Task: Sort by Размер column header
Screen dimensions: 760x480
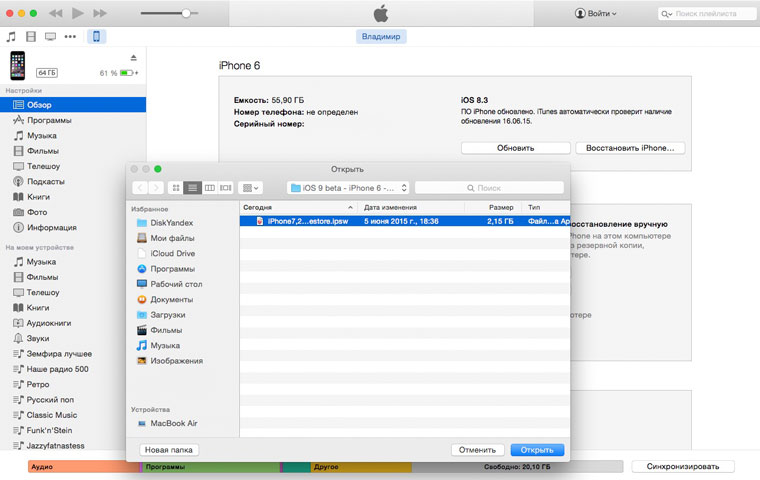Action: tap(493, 208)
